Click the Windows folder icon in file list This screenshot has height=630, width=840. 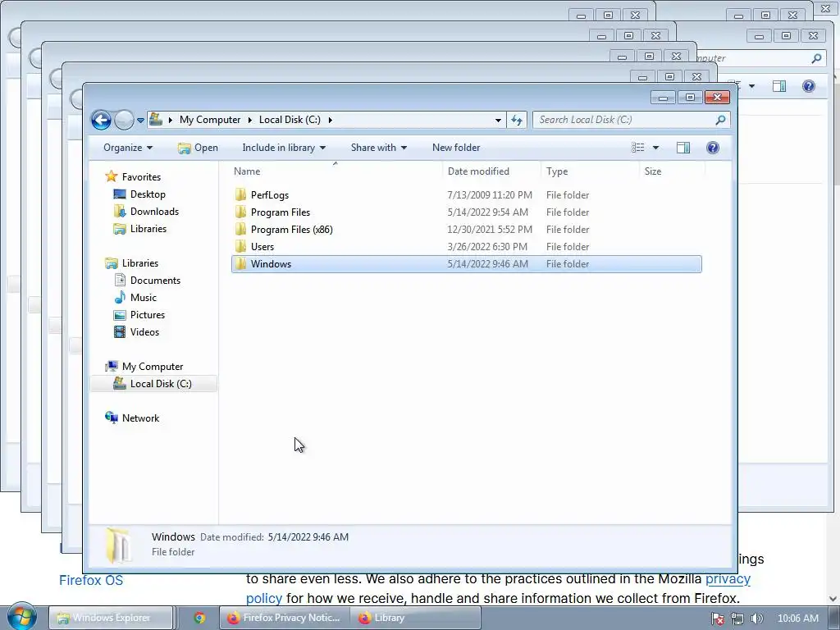pos(240,263)
